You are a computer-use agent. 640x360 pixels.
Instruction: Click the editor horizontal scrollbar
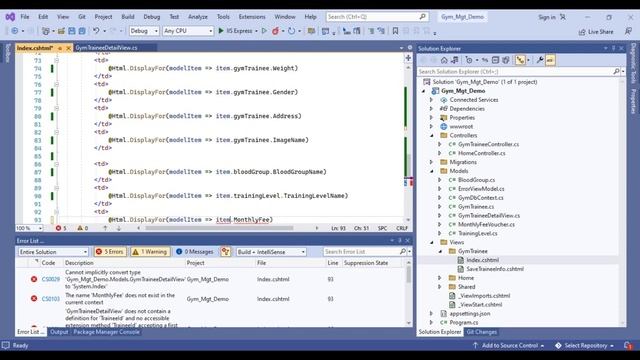pyautogui.click(x=219, y=228)
